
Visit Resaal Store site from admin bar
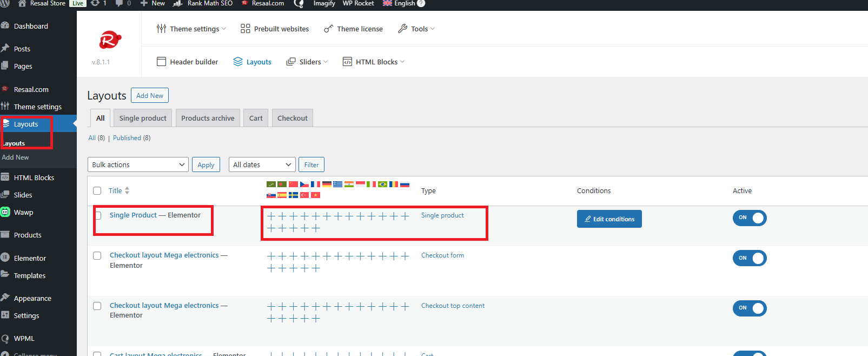click(x=42, y=3)
